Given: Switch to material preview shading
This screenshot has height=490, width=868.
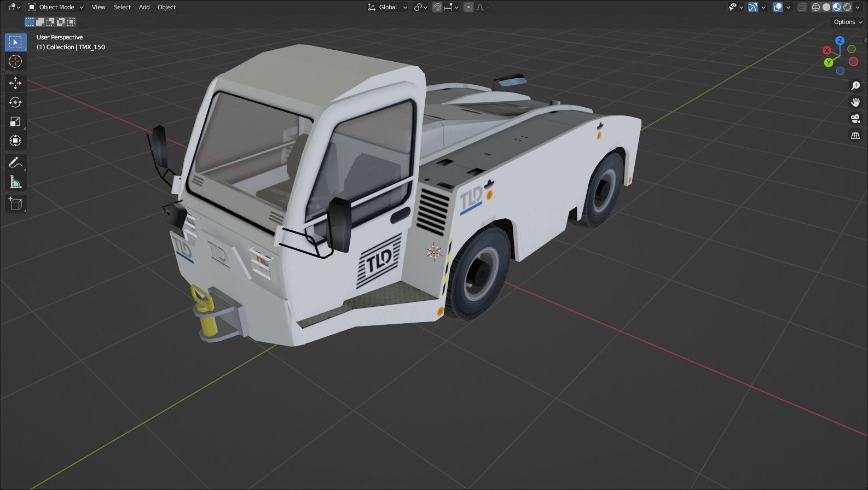Looking at the screenshot, I should (x=837, y=7).
